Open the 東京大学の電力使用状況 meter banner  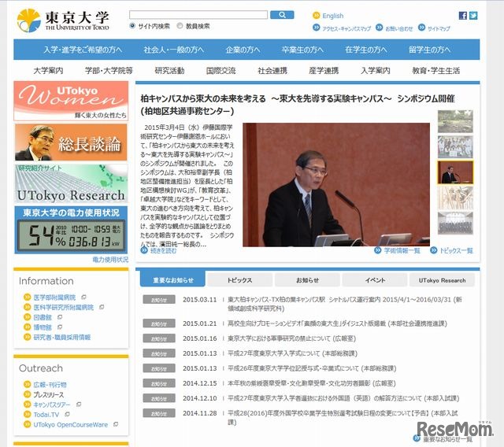tap(71, 230)
